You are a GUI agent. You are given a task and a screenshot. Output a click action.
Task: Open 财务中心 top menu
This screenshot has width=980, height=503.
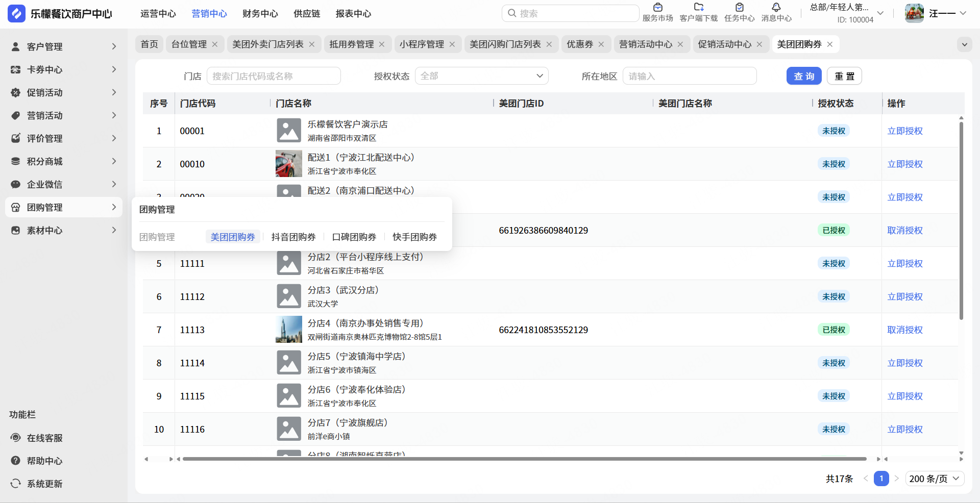click(x=260, y=14)
